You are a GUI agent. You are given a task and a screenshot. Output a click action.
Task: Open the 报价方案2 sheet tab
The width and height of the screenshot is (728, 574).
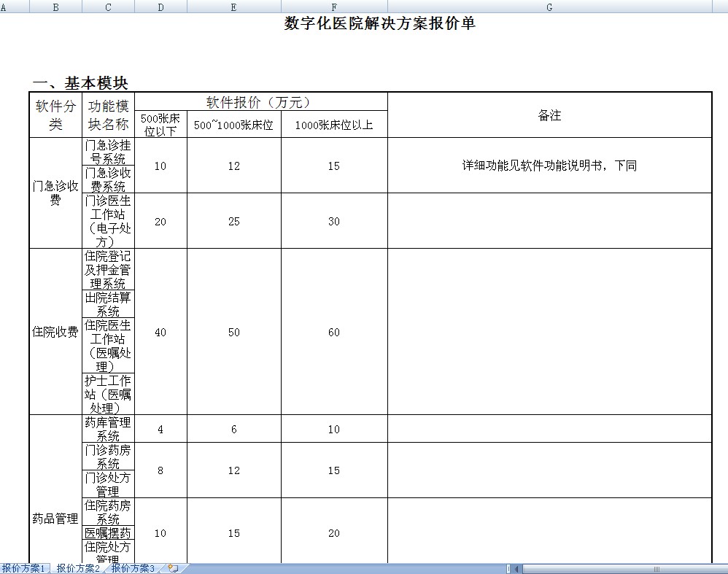[78, 568]
